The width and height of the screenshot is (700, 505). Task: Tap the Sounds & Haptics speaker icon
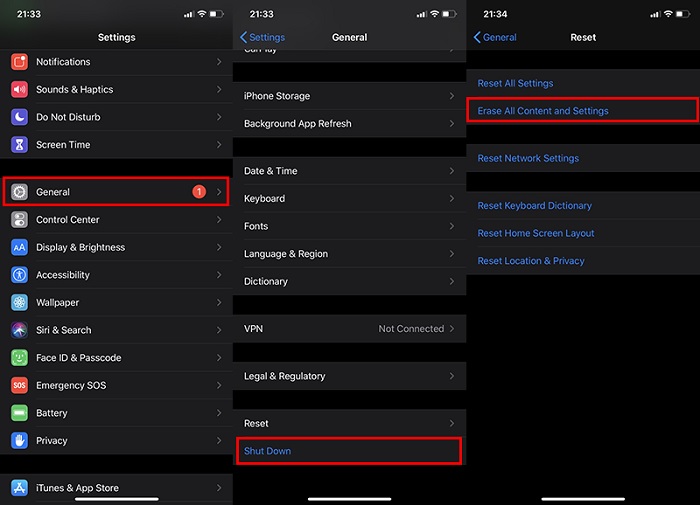tap(19, 89)
